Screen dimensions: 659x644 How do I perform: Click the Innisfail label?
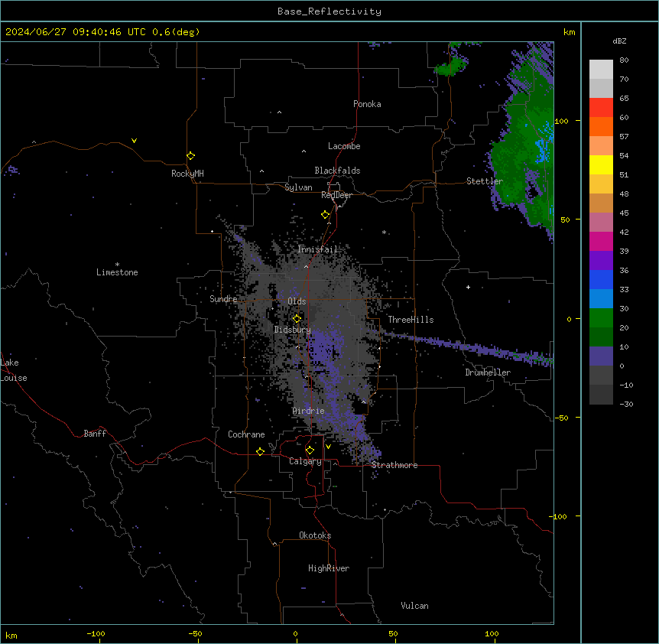pyautogui.click(x=318, y=249)
